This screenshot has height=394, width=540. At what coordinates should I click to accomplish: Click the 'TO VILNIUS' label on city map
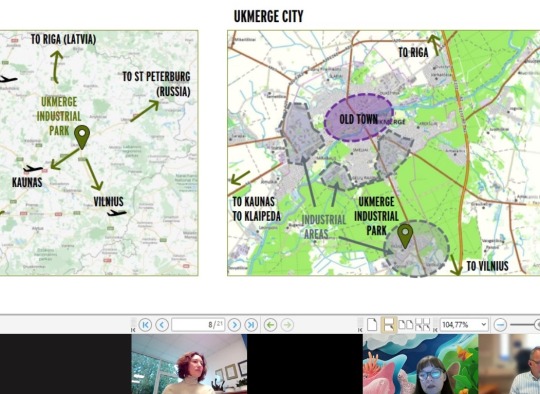pos(487,266)
